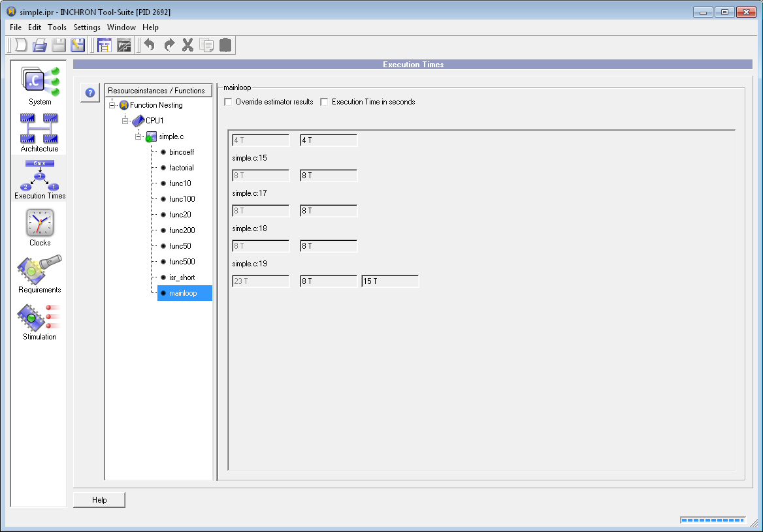Click the greyed-out 4 T field
This screenshot has height=532, width=763.
[261, 140]
